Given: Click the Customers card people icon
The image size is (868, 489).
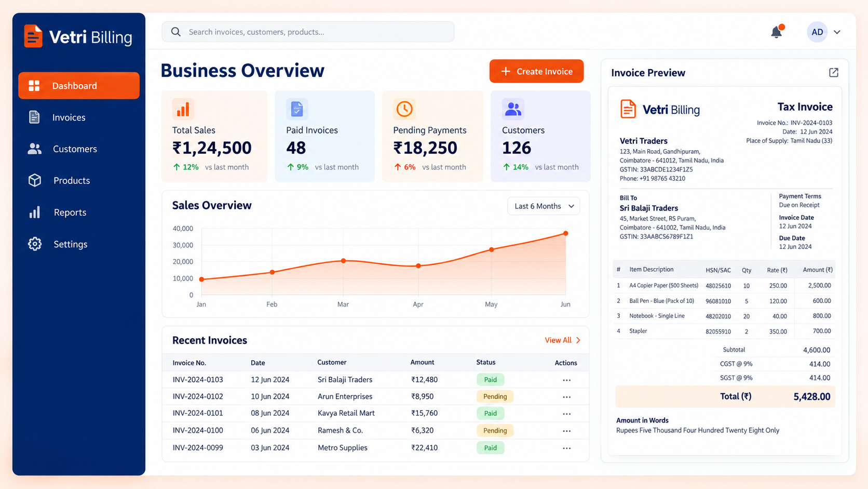Looking at the screenshot, I should click(x=513, y=109).
